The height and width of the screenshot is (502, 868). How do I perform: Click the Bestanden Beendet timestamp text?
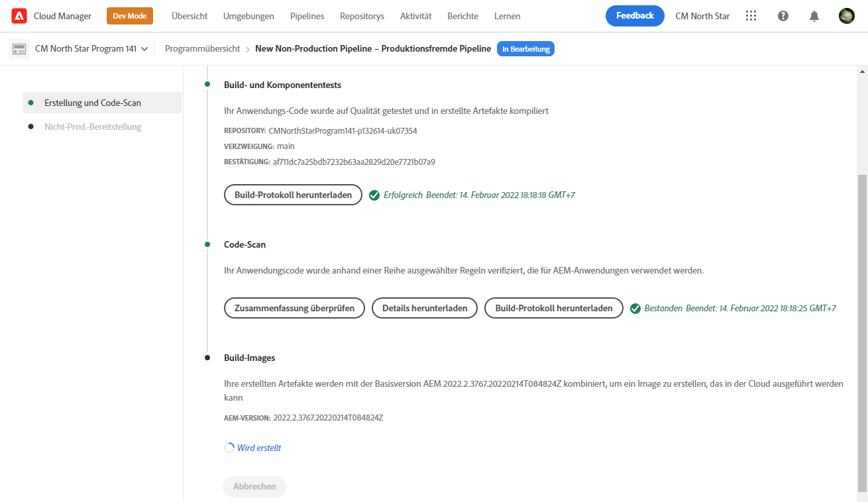740,309
